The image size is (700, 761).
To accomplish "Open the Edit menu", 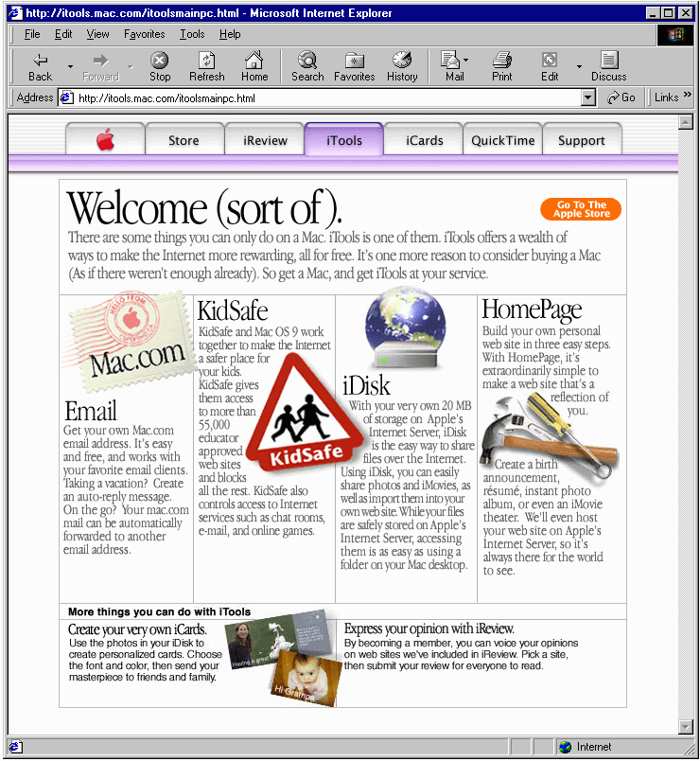I will [x=63, y=34].
